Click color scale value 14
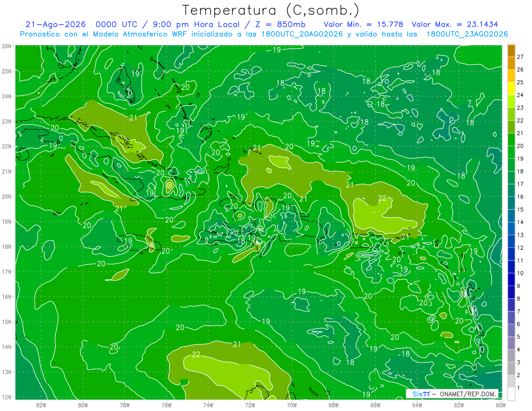This screenshot has width=532, height=411. click(520, 222)
